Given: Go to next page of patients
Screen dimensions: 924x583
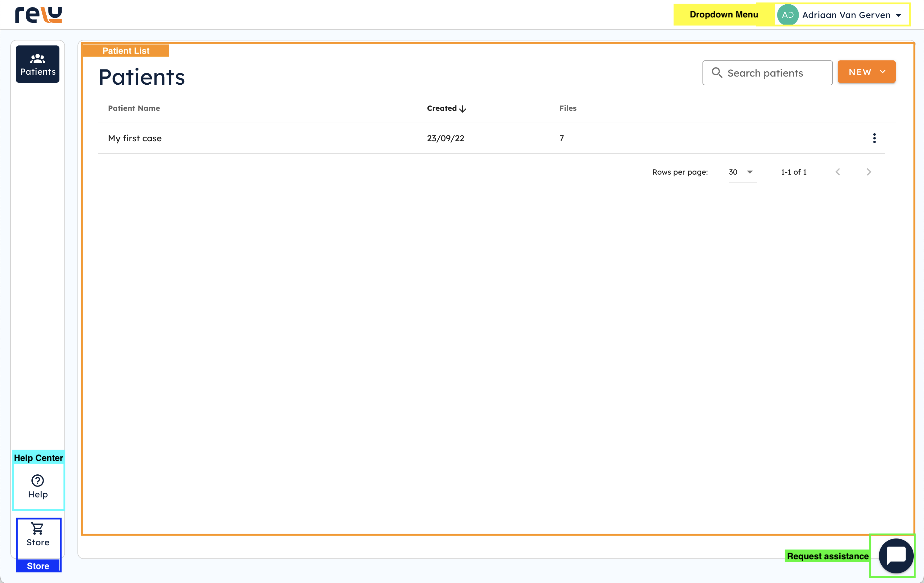Looking at the screenshot, I should [869, 172].
